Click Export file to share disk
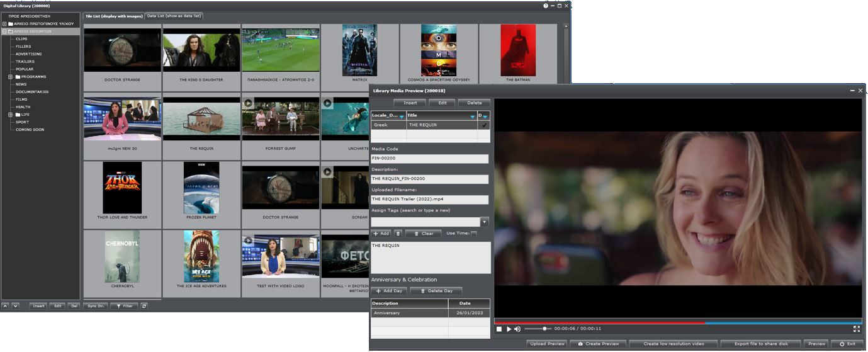Viewport: 868px width, 352px height. tap(761, 344)
